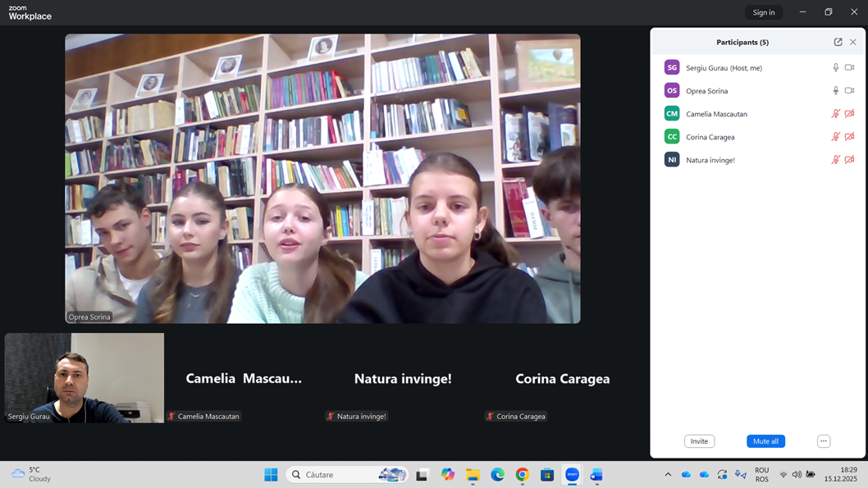Image resolution: width=868 pixels, height=488 pixels.
Task: Select the Corina Caragea video tile
Action: [x=562, y=378]
